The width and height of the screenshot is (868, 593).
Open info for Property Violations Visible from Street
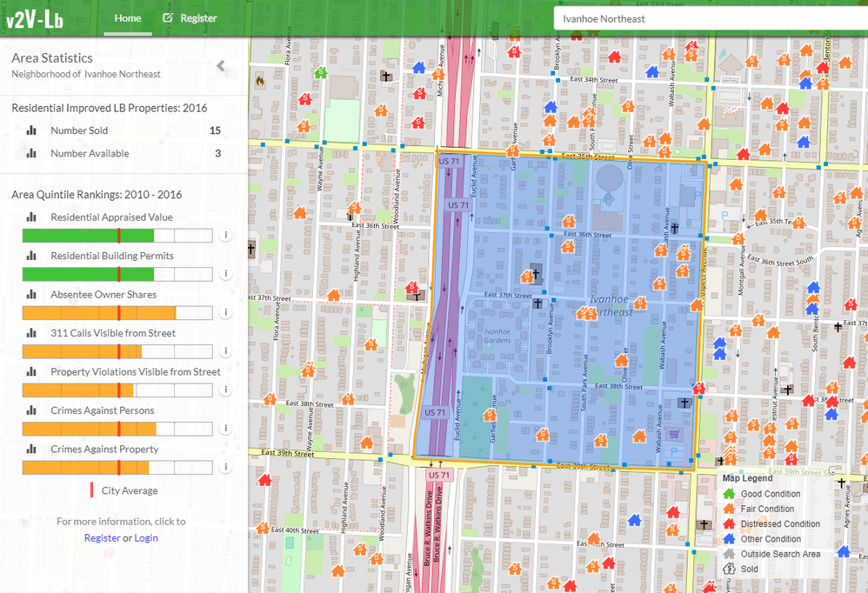(225, 390)
